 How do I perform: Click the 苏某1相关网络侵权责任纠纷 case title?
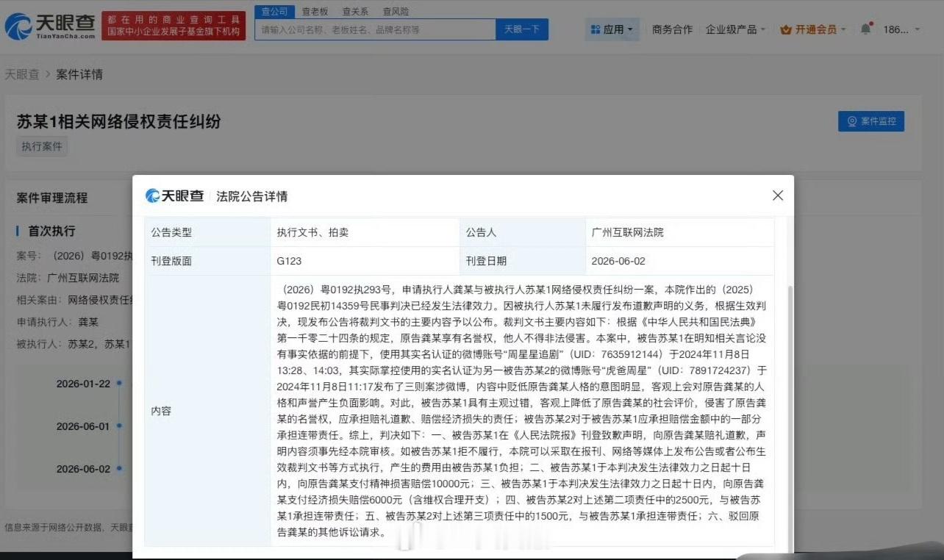click(119, 121)
